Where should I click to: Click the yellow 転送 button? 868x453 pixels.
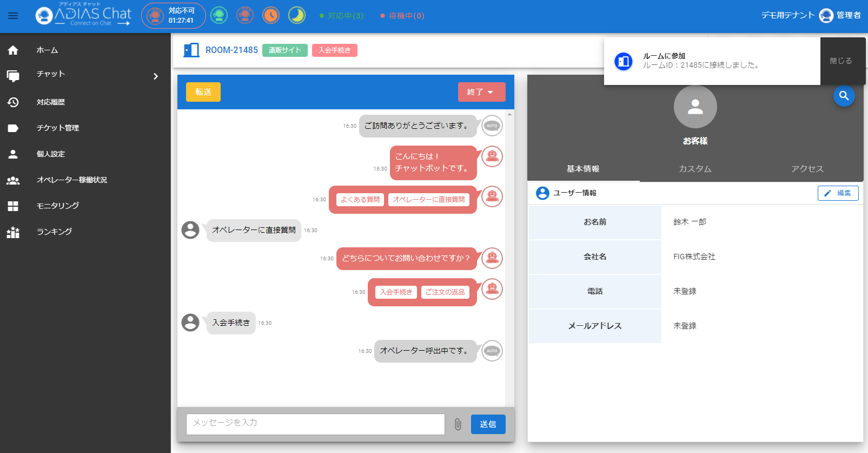point(203,92)
